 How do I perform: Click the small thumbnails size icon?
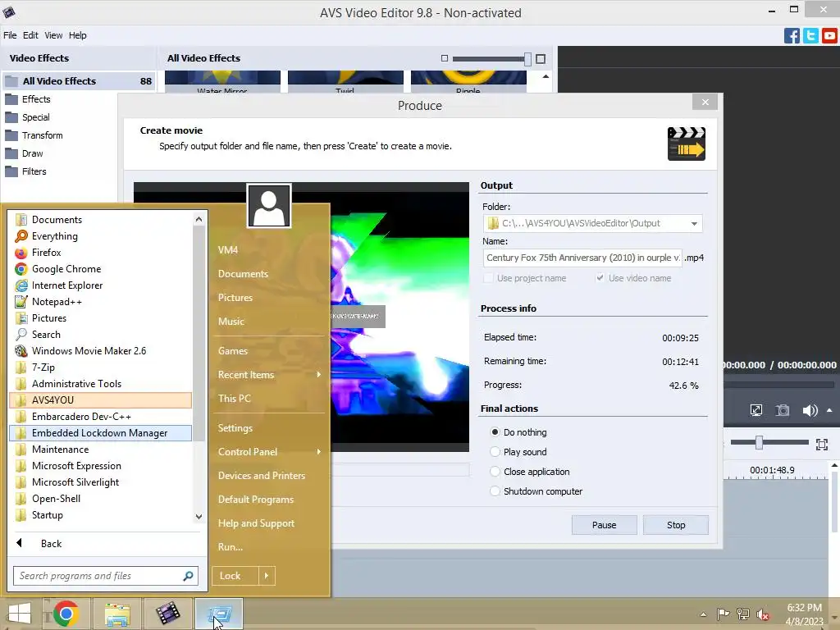point(444,58)
